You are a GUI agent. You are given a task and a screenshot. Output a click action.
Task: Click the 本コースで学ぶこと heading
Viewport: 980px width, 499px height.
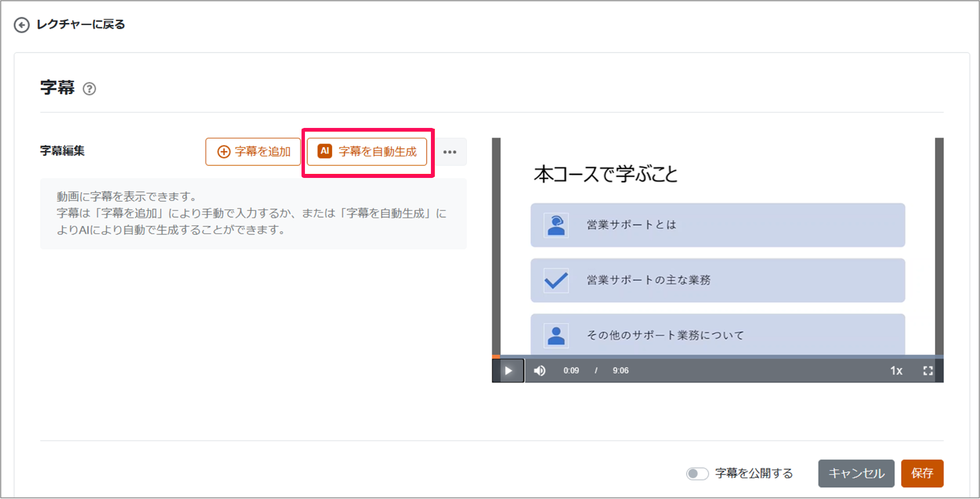coord(606,174)
